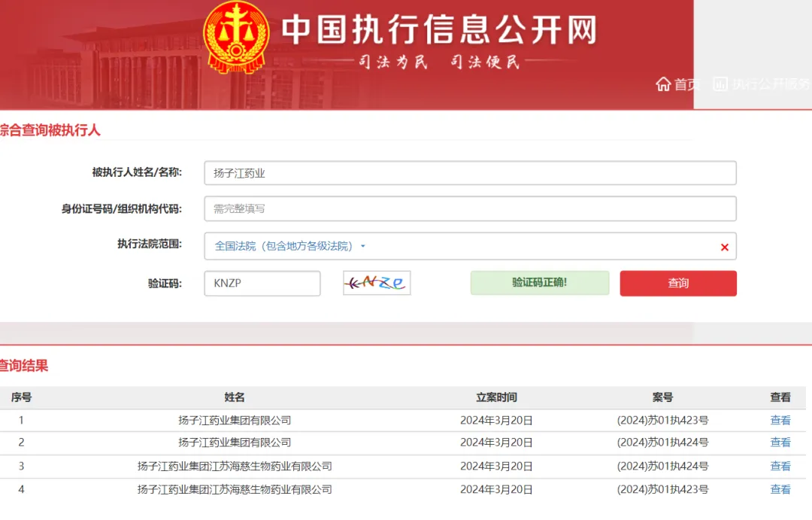Focus the 身份证号码/组织机构代码 input field
812x520 pixels.
pos(470,209)
